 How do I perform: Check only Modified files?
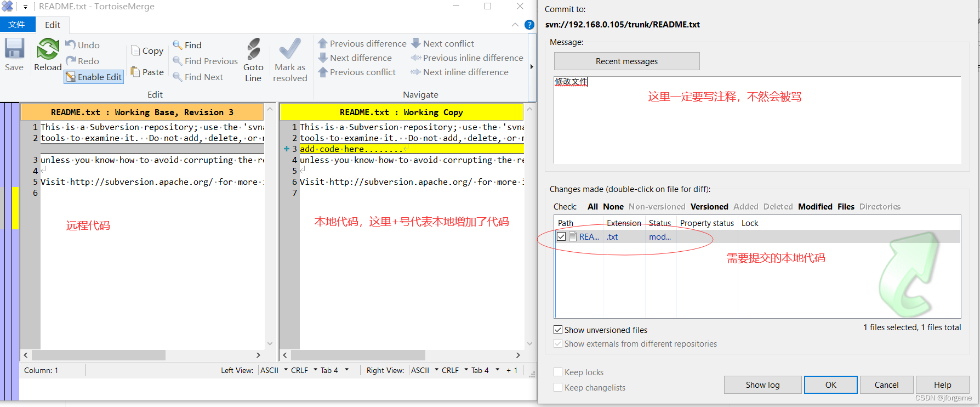pyautogui.click(x=815, y=207)
